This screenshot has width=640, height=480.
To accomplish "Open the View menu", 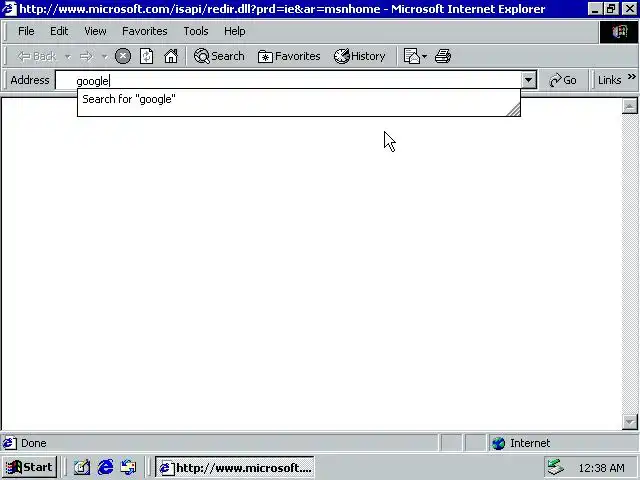I will point(95,31).
